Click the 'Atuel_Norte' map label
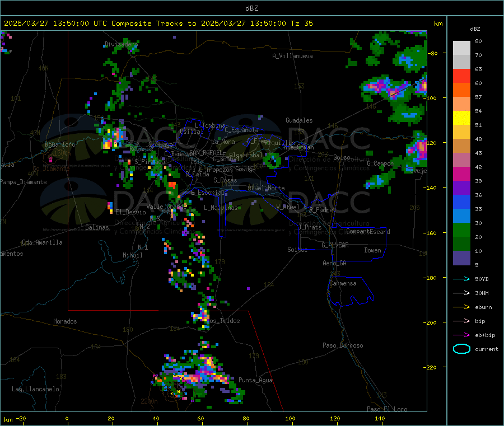The width and height of the screenshot is (504, 426). pos(266,188)
